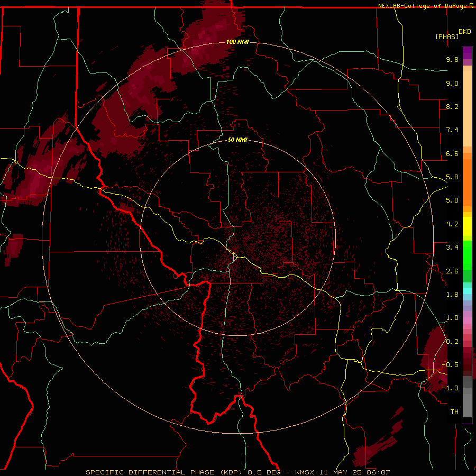This screenshot has width=476, height=476.
Task: Click the 1.0 scale value
Action: tap(452, 318)
